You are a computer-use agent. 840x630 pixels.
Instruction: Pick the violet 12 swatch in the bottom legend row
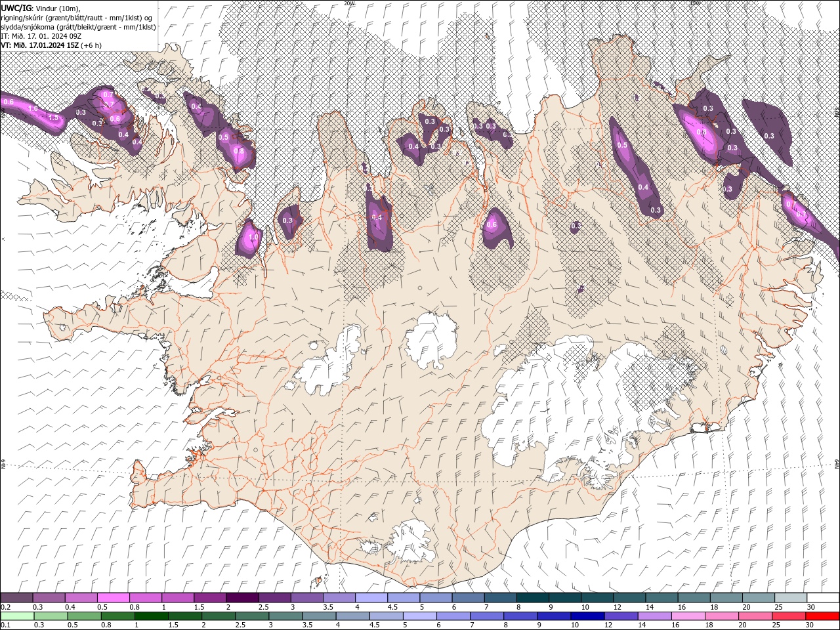tap(621, 616)
